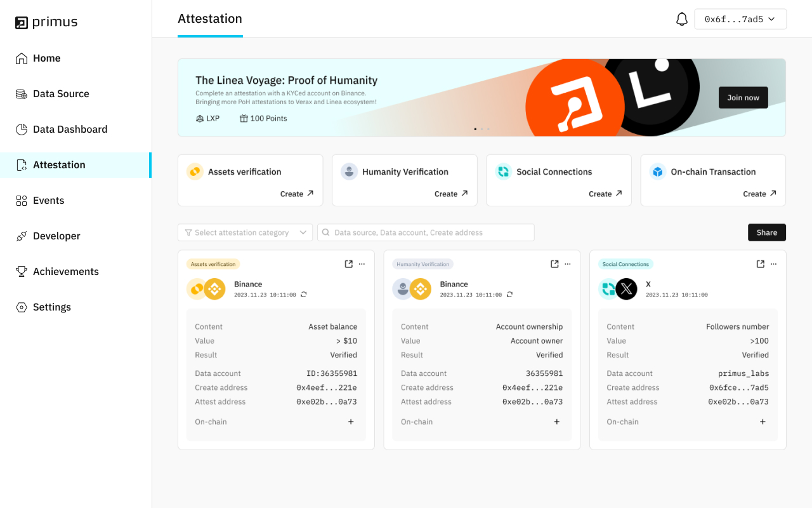Create a Humanity Verification attestation
Viewport: 812px width, 508px height.
(x=451, y=194)
